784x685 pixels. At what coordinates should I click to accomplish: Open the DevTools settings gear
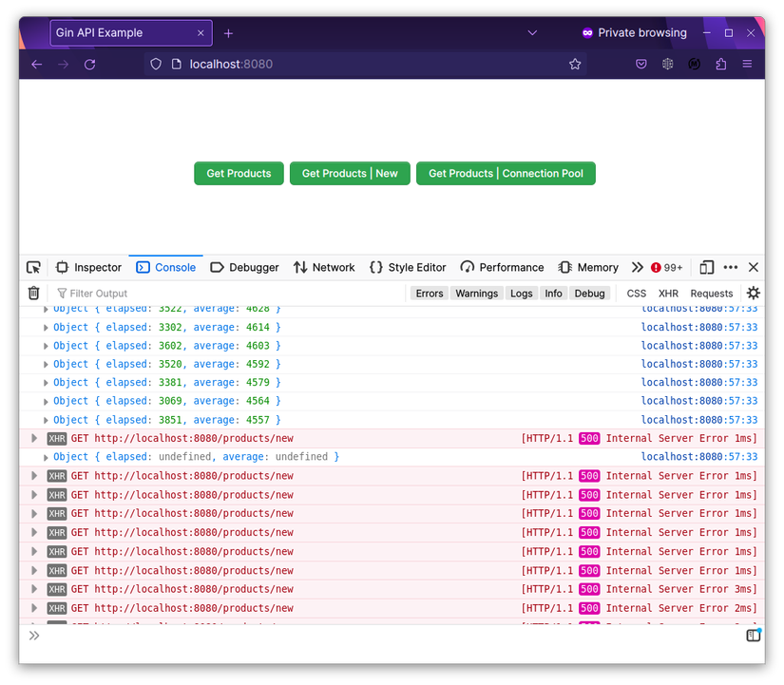[x=753, y=293]
